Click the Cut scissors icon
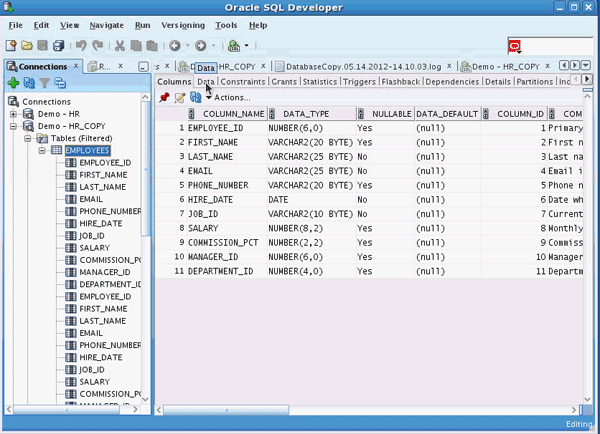This screenshot has width=600, height=434. (x=120, y=46)
